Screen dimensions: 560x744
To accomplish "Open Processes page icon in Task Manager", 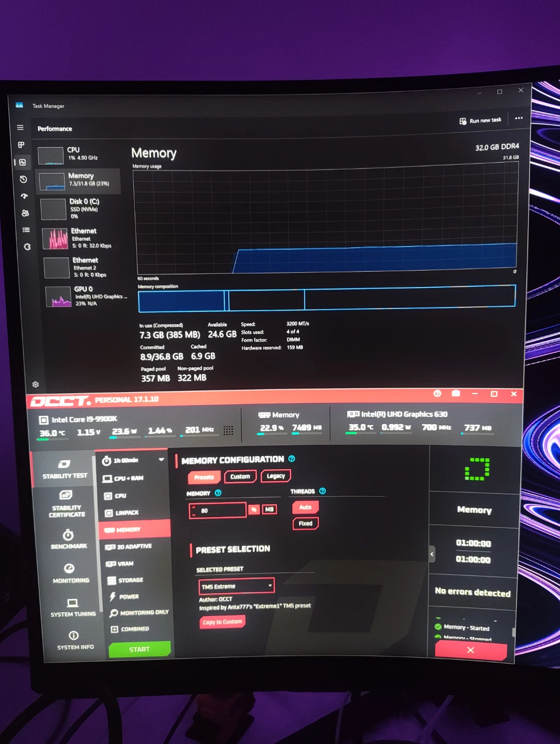I will [x=21, y=145].
